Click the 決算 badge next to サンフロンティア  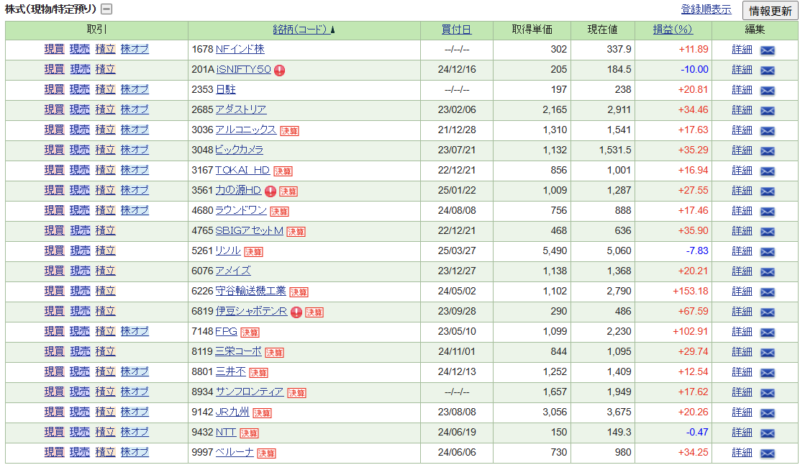(296, 393)
